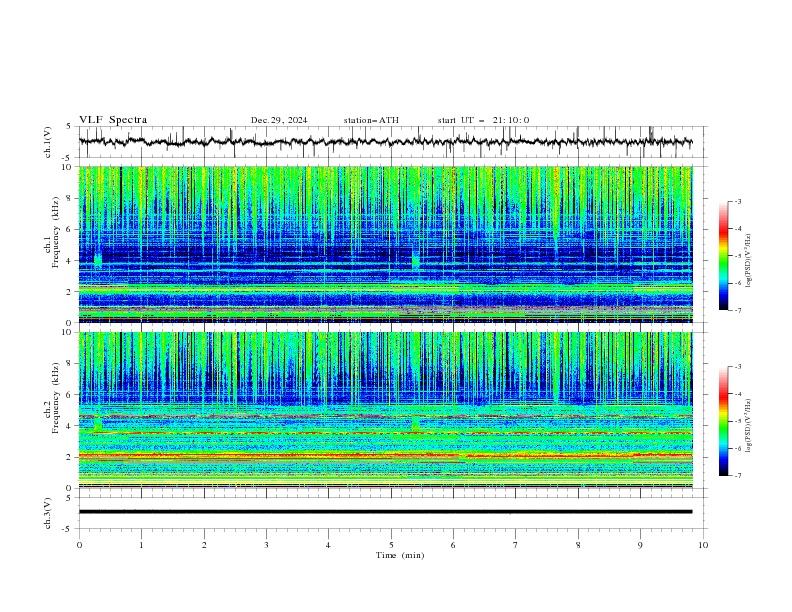The image size is (792, 612).
Task: Click the '7' tick on the time axis
Action: [x=516, y=545]
